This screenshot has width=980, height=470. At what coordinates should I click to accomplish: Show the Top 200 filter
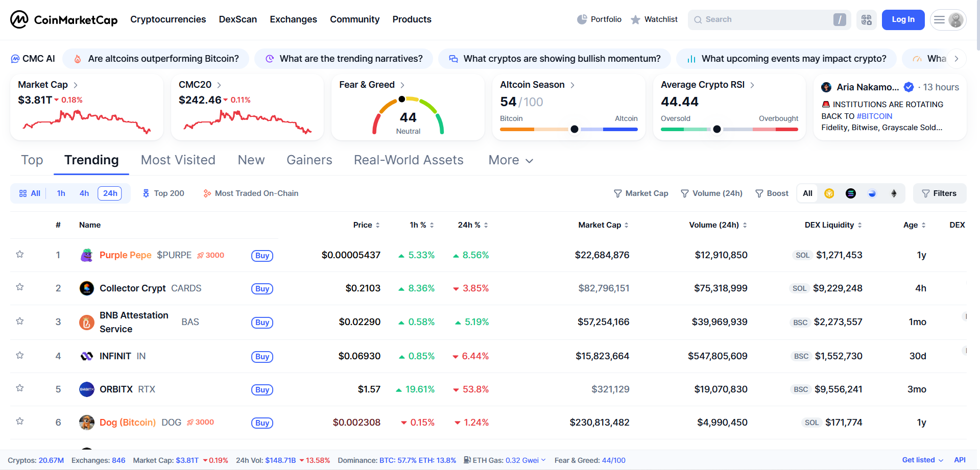pos(163,193)
